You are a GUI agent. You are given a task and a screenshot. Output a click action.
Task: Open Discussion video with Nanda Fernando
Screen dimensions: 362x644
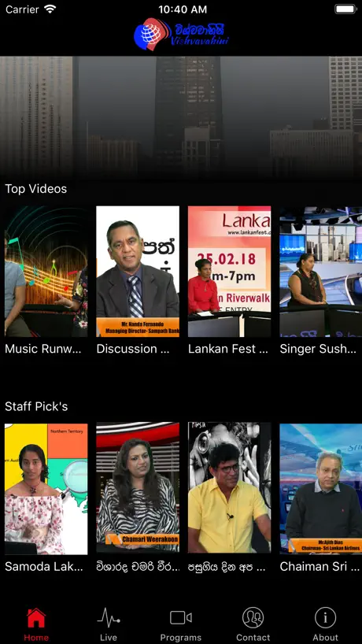click(138, 272)
